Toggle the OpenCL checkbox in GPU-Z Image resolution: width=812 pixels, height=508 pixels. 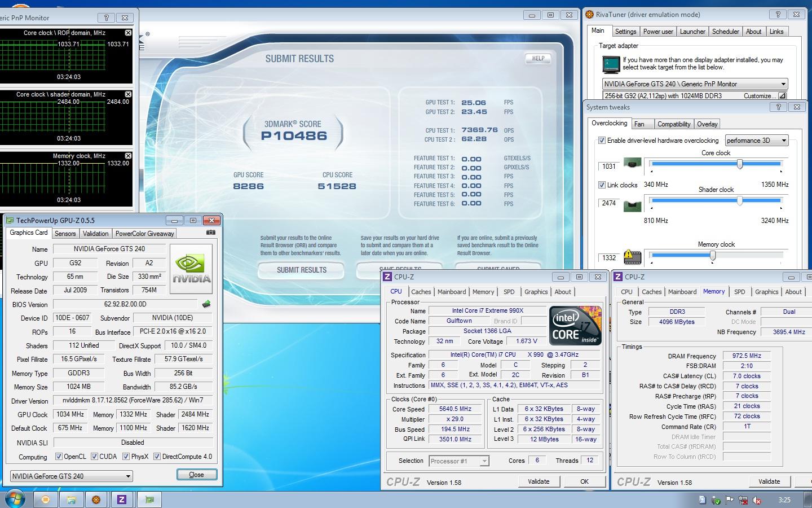[59, 457]
